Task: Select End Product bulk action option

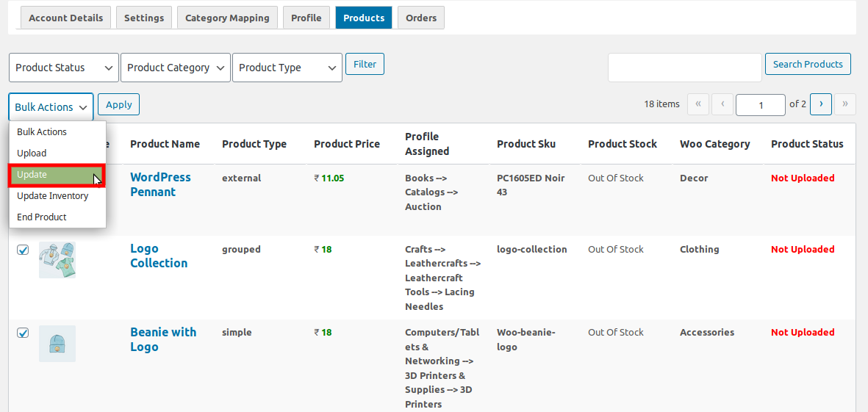Action: (x=42, y=217)
